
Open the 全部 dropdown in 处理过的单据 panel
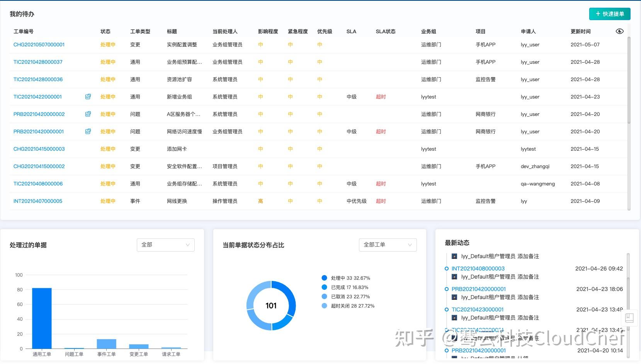[x=165, y=245]
